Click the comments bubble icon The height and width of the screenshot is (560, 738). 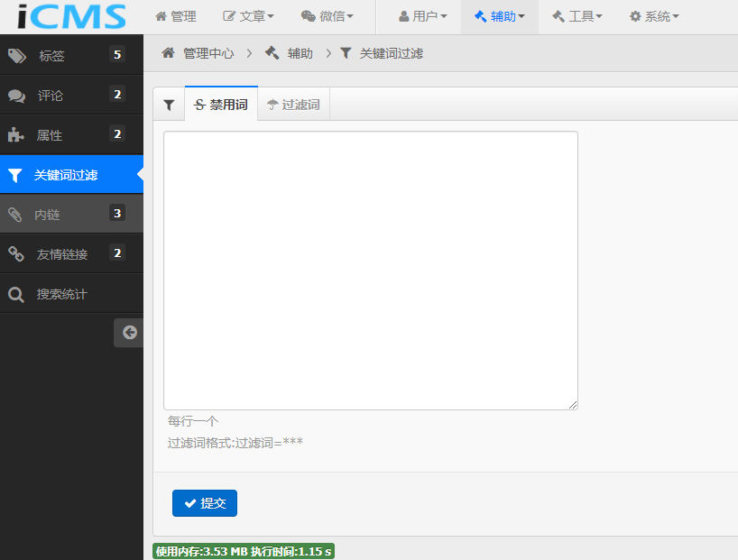tap(17, 96)
